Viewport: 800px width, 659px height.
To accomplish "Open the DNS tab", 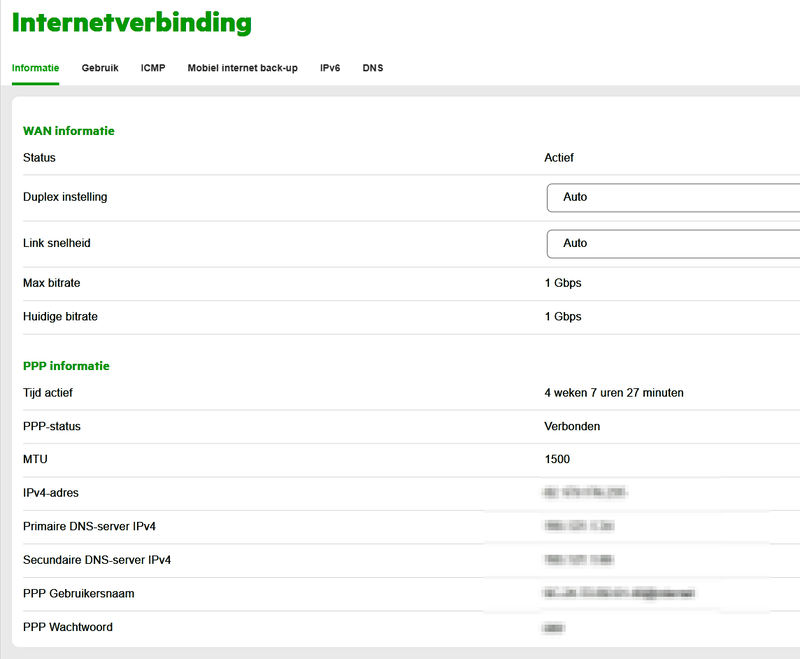I will click(373, 68).
